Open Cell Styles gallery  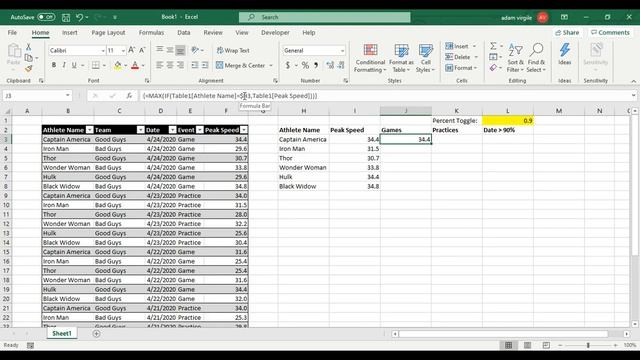tap(425, 58)
